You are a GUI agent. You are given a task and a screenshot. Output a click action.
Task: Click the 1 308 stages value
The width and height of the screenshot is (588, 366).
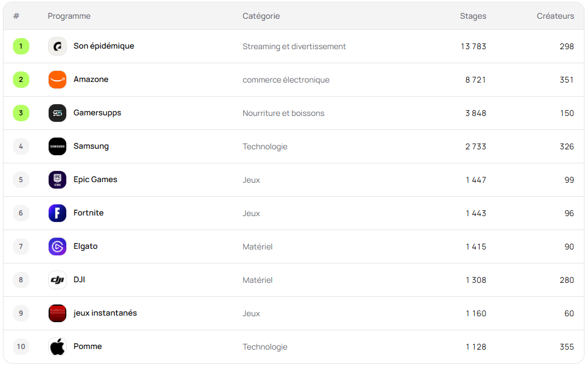tap(476, 280)
